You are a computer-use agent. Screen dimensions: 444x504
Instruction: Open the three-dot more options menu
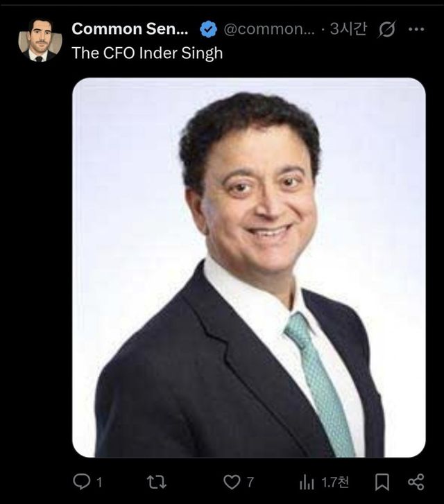[x=416, y=30]
